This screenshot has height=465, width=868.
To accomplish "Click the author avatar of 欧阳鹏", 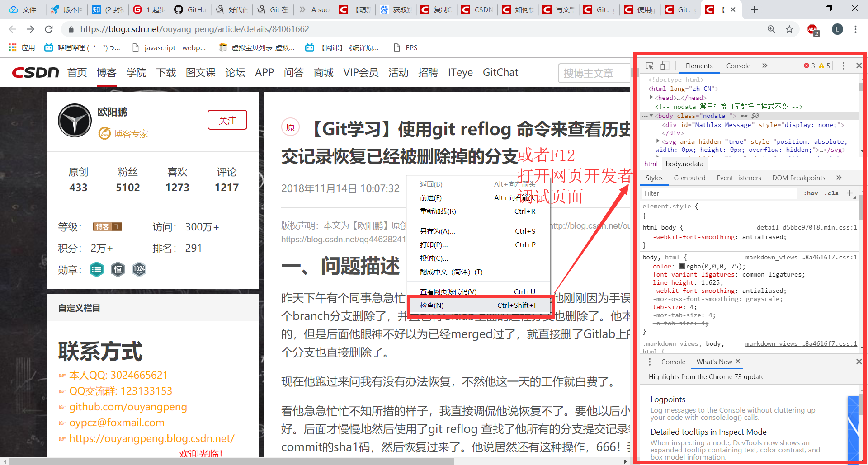I will [x=75, y=120].
